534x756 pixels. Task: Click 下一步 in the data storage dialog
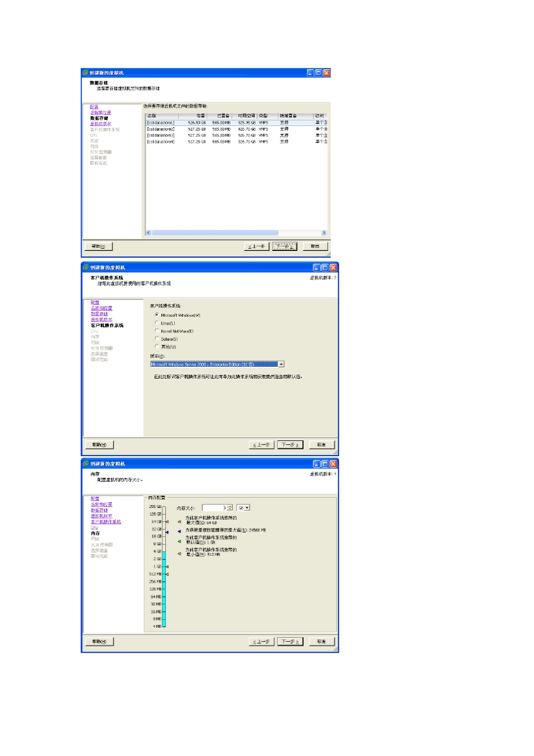(284, 246)
